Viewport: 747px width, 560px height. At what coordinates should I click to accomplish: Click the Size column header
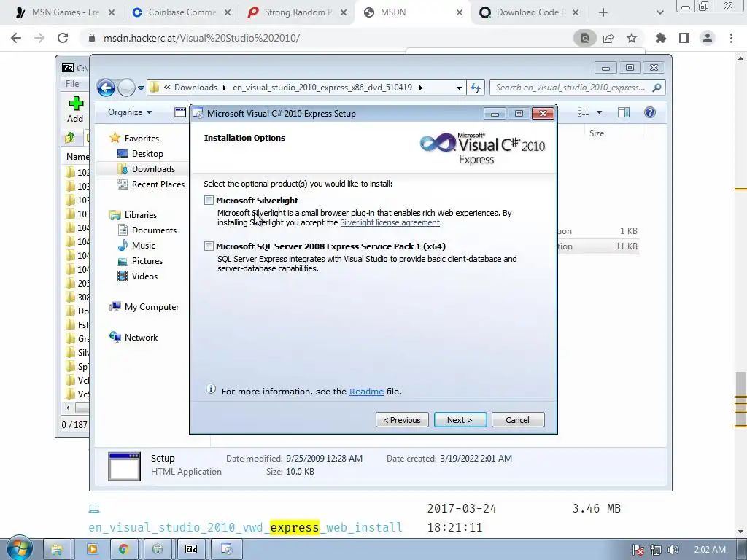597,134
